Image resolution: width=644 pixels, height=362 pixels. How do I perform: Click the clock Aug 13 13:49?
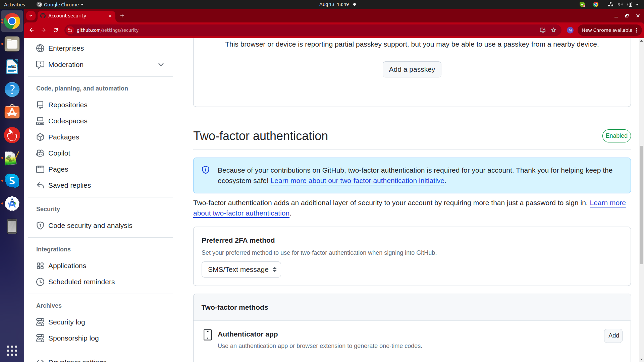point(334,4)
